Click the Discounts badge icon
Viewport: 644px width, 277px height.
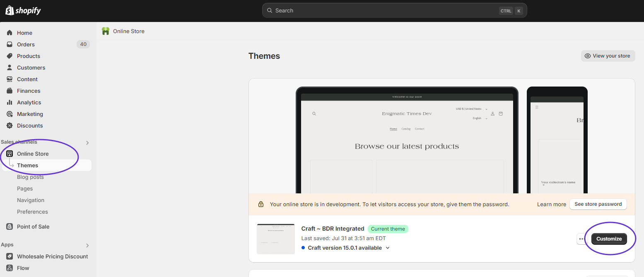click(10, 125)
